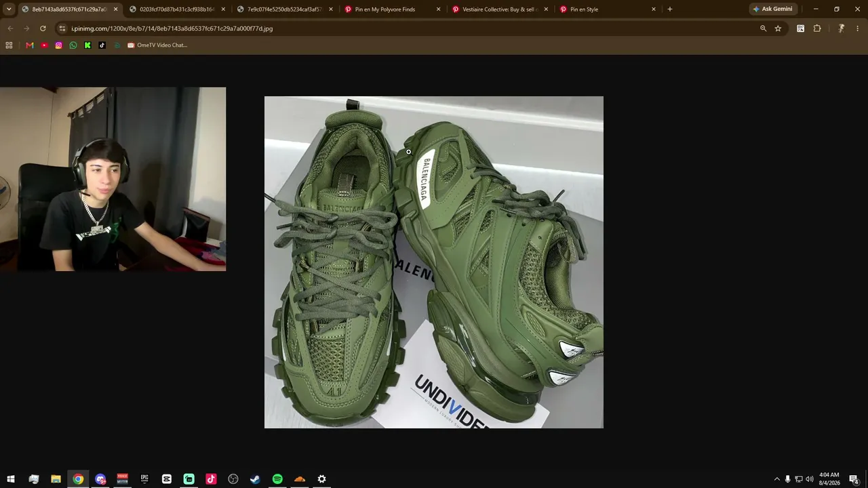Image resolution: width=868 pixels, height=488 pixels.
Task: Go forward to the next page
Action: point(26,28)
